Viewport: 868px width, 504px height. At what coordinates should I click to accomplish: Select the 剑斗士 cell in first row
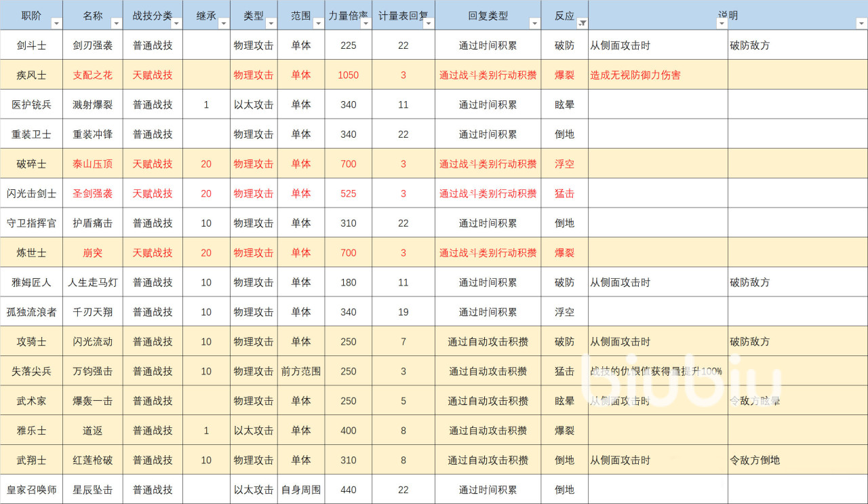(x=31, y=45)
